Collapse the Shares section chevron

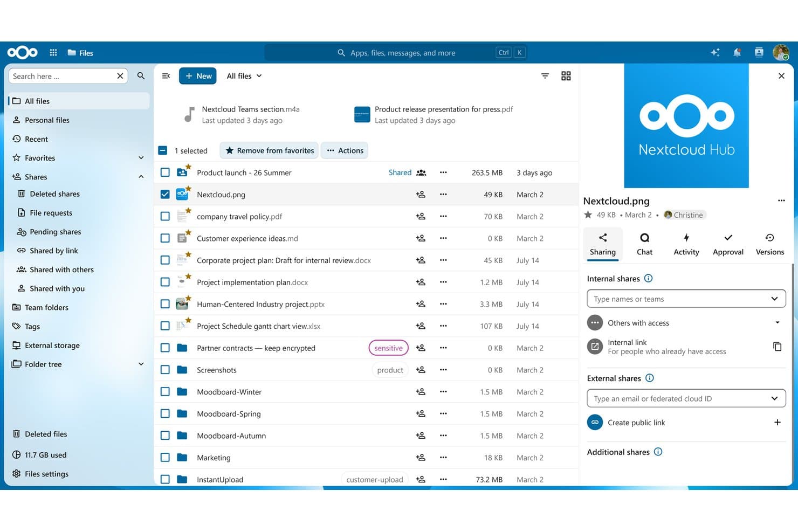[141, 177]
